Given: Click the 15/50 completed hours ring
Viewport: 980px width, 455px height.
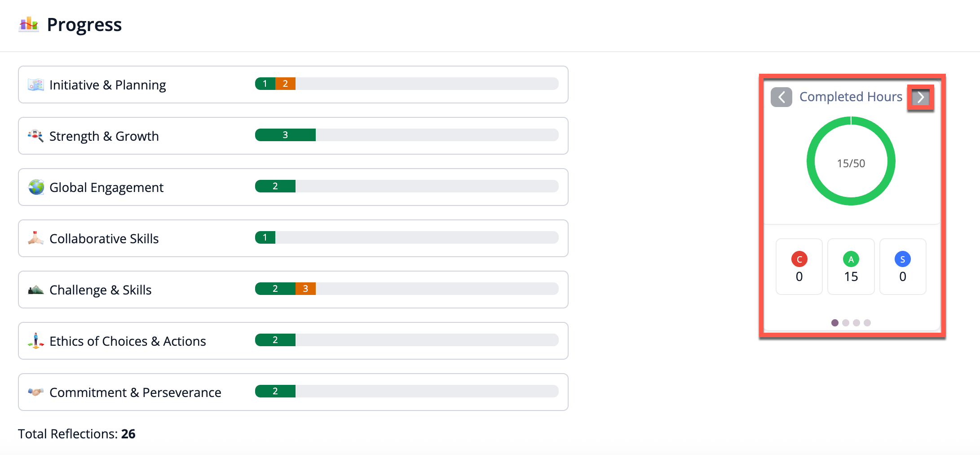Looking at the screenshot, I should (x=851, y=161).
